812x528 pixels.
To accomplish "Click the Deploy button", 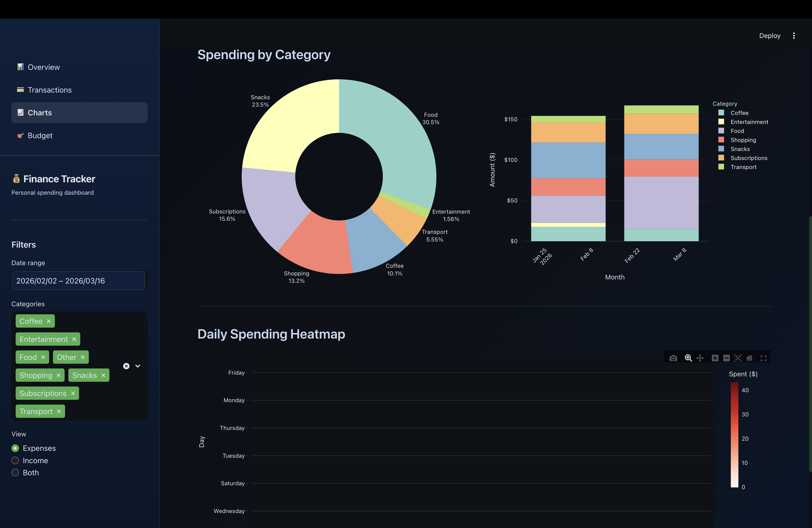I will tap(770, 35).
